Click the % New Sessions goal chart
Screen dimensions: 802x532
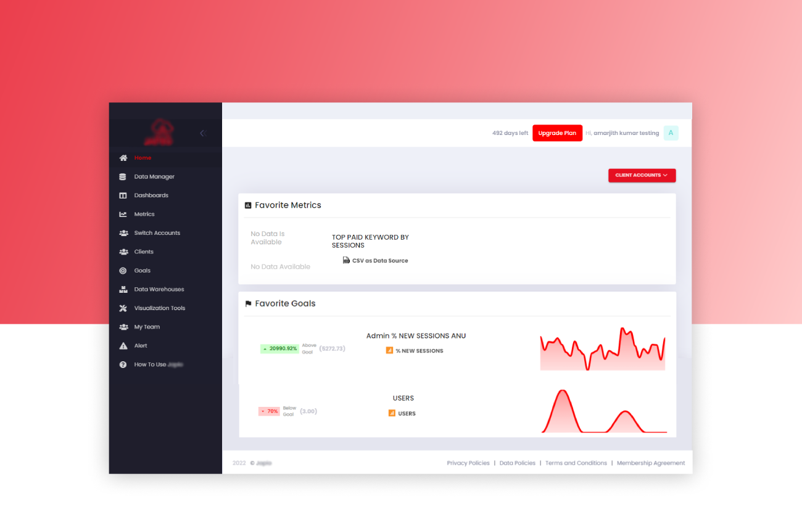click(x=603, y=349)
